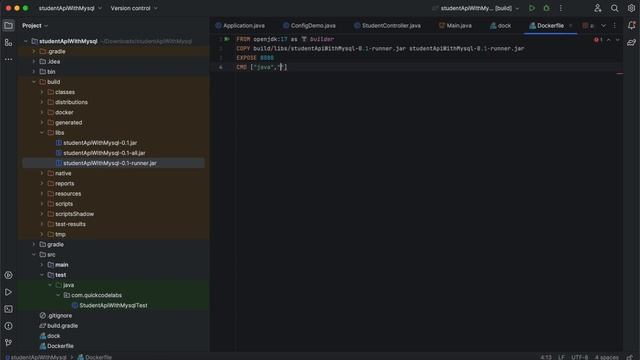
Task: Switch to the ConfigDemo.java tab
Action: coord(309,25)
